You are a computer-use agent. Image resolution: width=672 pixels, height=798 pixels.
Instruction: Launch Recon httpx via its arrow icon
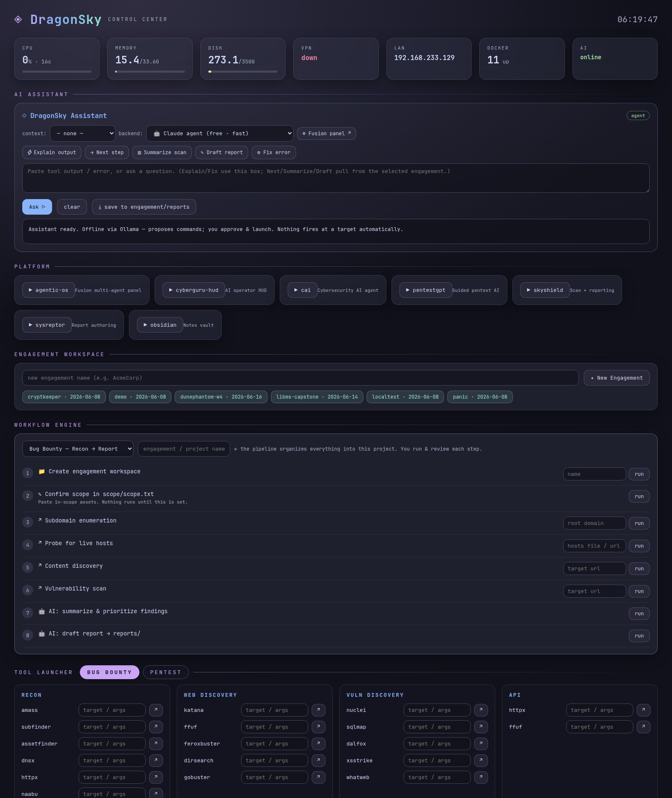[156, 777]
